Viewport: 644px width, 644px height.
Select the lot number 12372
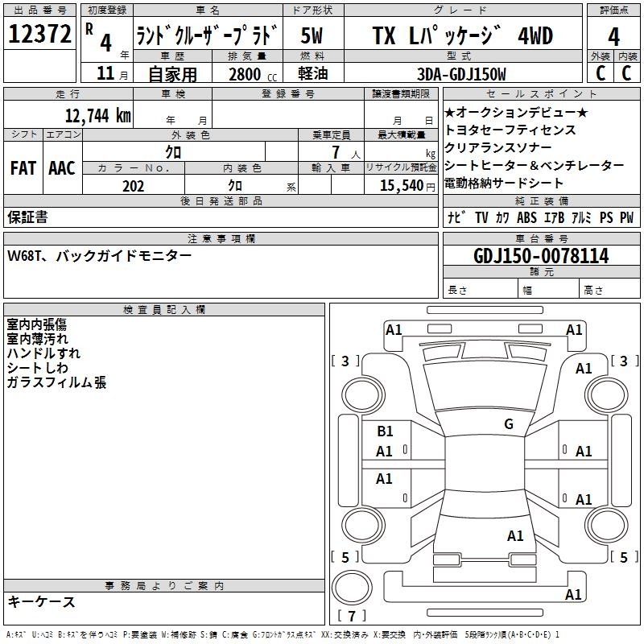pos(40,35)
